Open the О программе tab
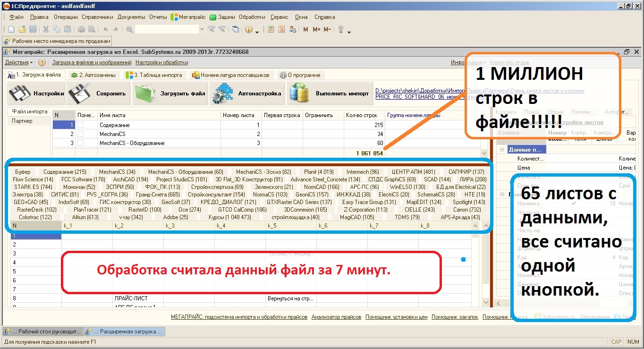Image resolution: width=644 pixels, height=349 pixels. 300,75
